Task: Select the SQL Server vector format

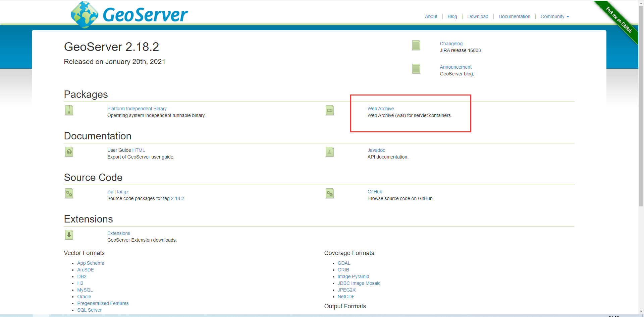Action: 90,310
